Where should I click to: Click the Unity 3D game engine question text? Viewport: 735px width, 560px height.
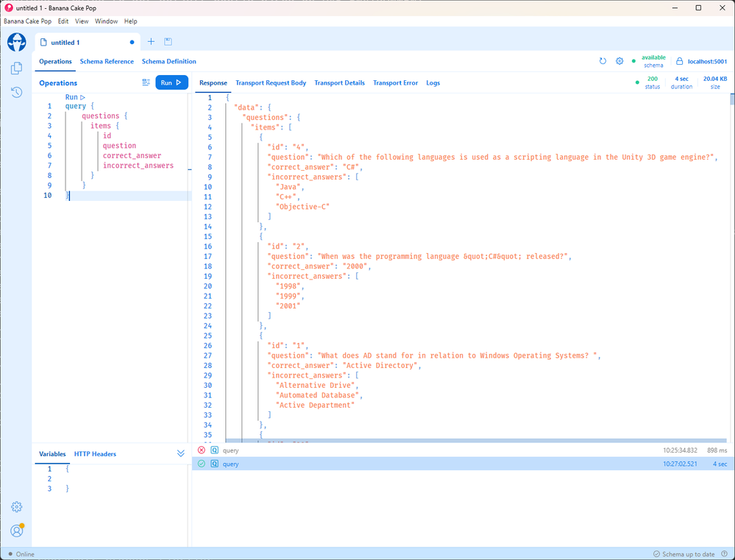(x=516, y=157)
